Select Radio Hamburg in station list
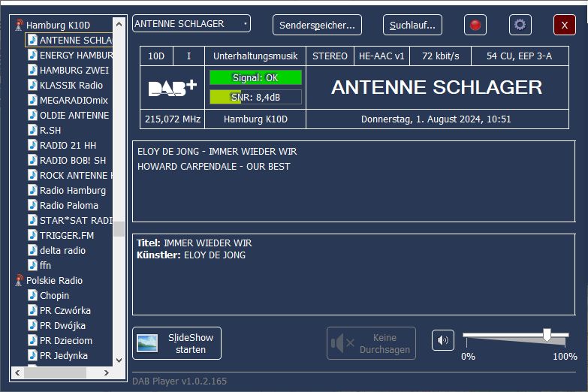 (72, 190)
